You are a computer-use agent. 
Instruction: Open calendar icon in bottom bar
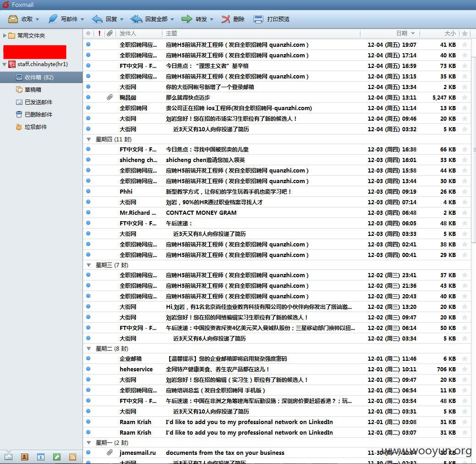tap(41, 457)
